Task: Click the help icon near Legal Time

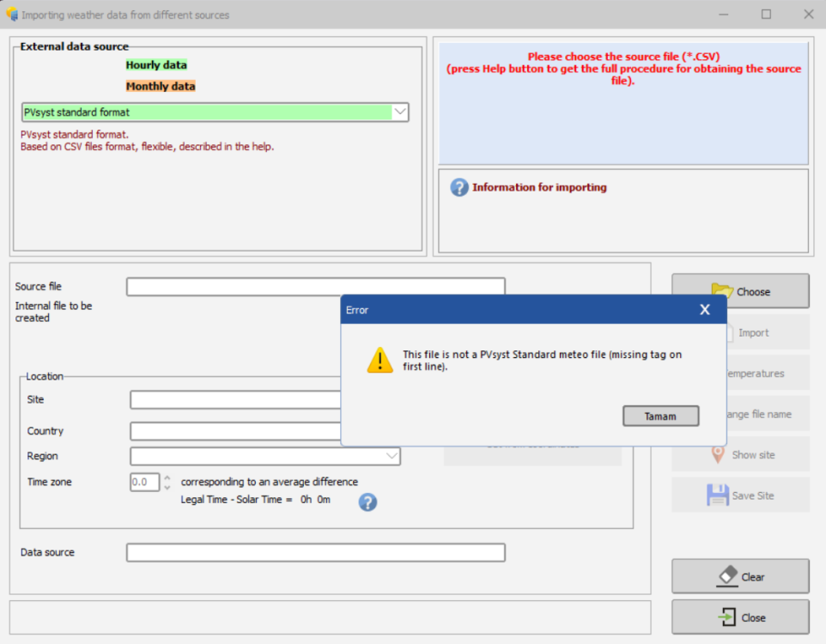Action: (x=367, y=502)
